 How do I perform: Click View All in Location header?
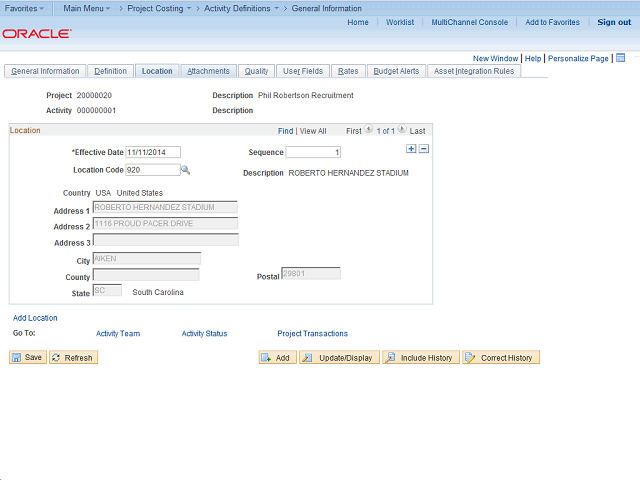(313, 131)
